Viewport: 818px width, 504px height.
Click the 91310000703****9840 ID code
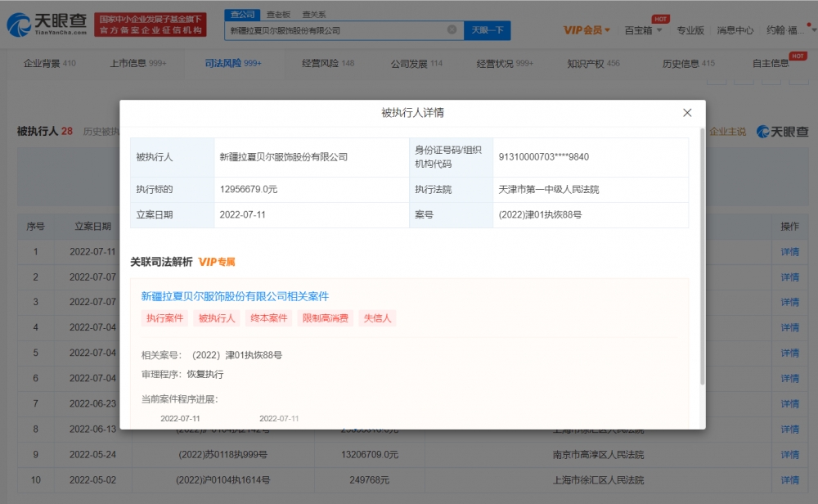[x=544, y=157]
